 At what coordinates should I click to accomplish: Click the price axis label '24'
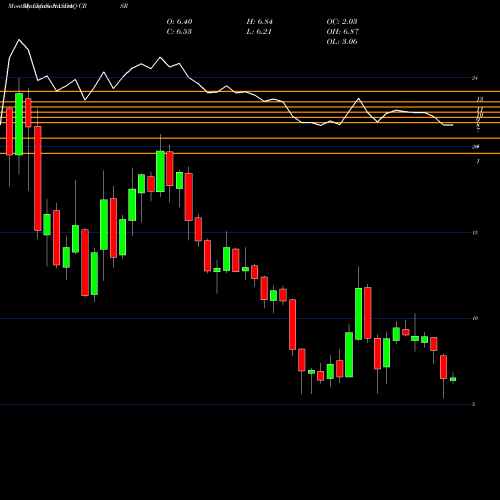tap(475, 78)
